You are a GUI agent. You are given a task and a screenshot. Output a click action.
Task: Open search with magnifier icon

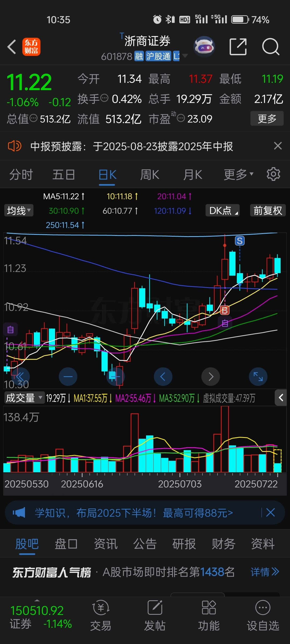271,47
